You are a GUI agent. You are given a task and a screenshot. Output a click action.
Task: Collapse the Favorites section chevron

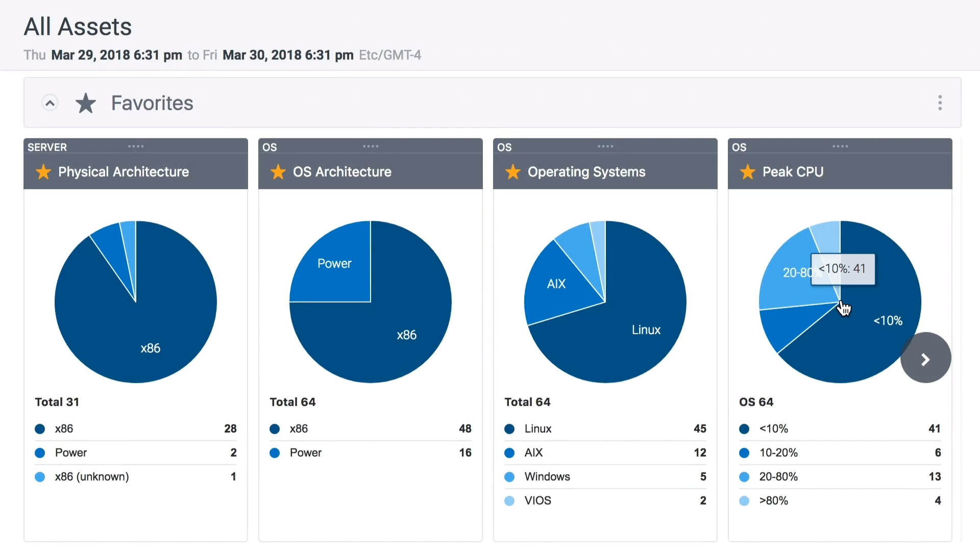(x=50, y=103)
